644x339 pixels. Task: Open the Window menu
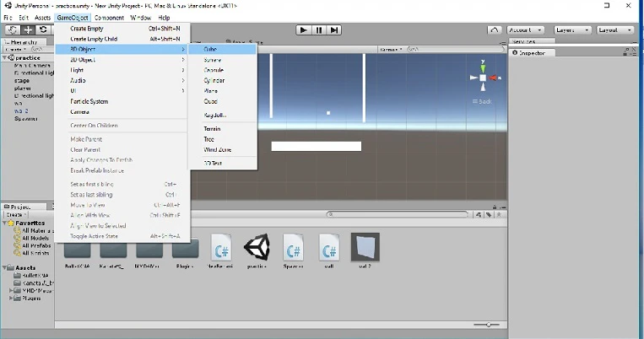(x=140, y=18)
